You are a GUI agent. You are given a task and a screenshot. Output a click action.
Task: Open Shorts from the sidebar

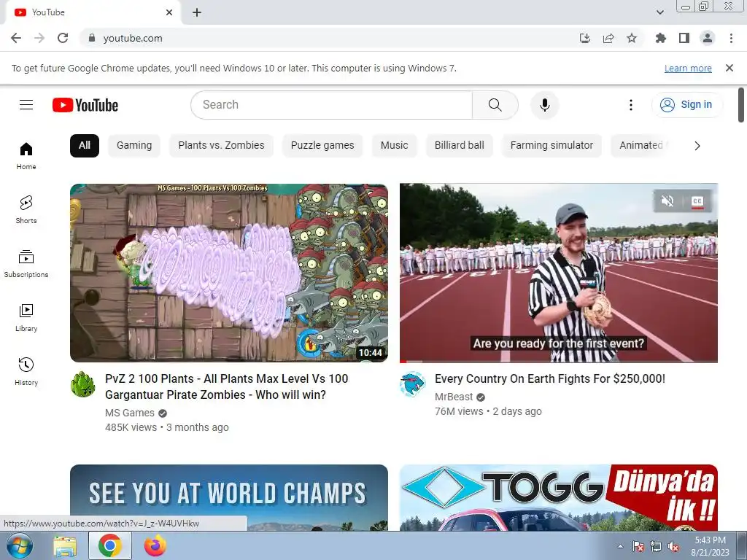26,209
